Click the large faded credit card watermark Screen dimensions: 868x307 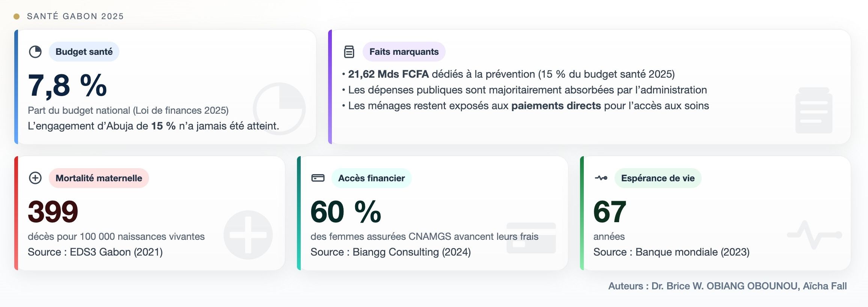[x=531, y=238]
